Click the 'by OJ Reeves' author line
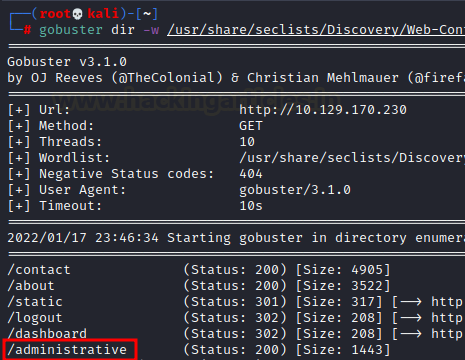Viewport: 465px width, 360px height. click(x=236, y=78)
